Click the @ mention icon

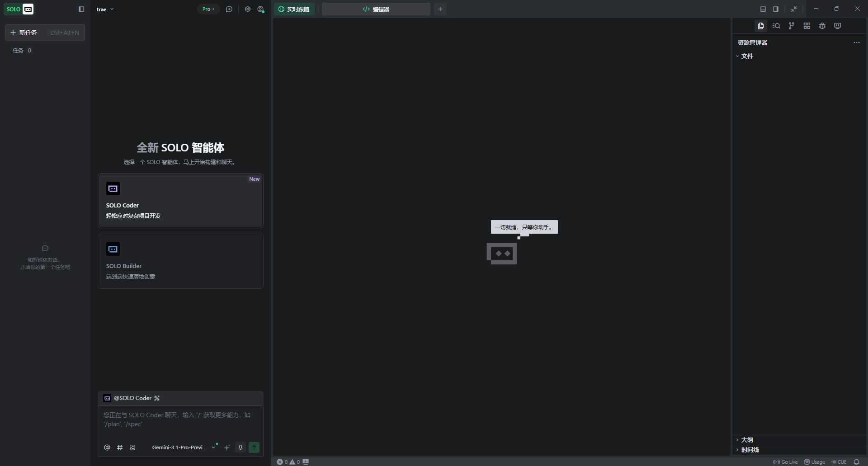(x=107, y=447)
